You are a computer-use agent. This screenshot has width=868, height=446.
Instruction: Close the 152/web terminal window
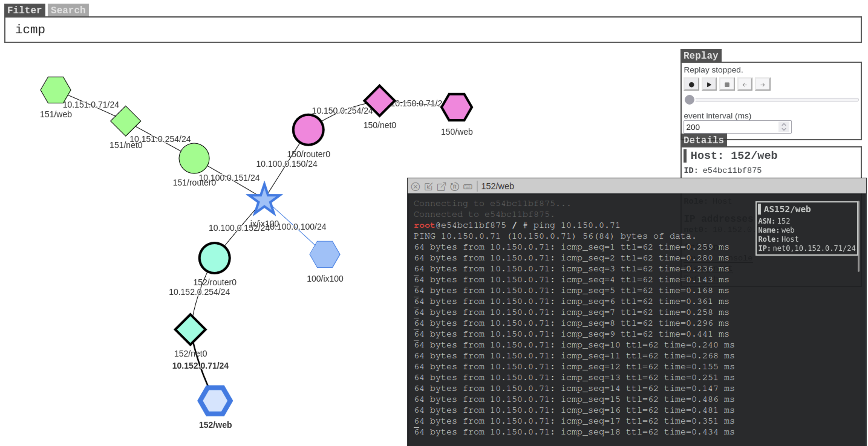416,186
